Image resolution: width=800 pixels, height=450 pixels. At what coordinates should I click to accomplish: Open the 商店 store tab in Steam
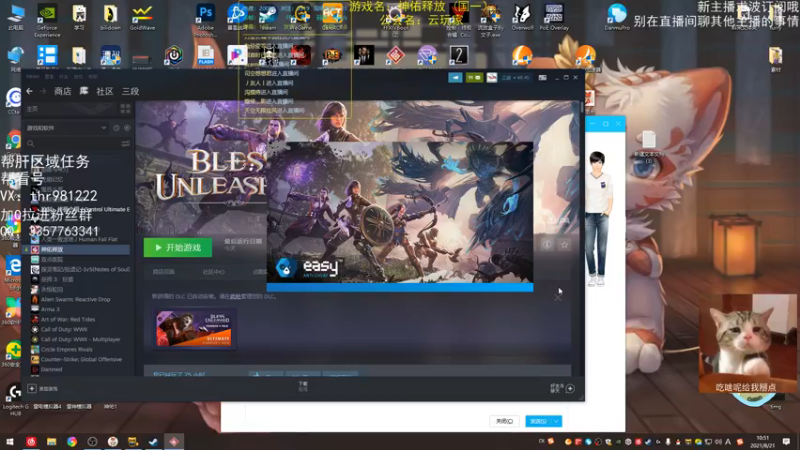point(62,91)
